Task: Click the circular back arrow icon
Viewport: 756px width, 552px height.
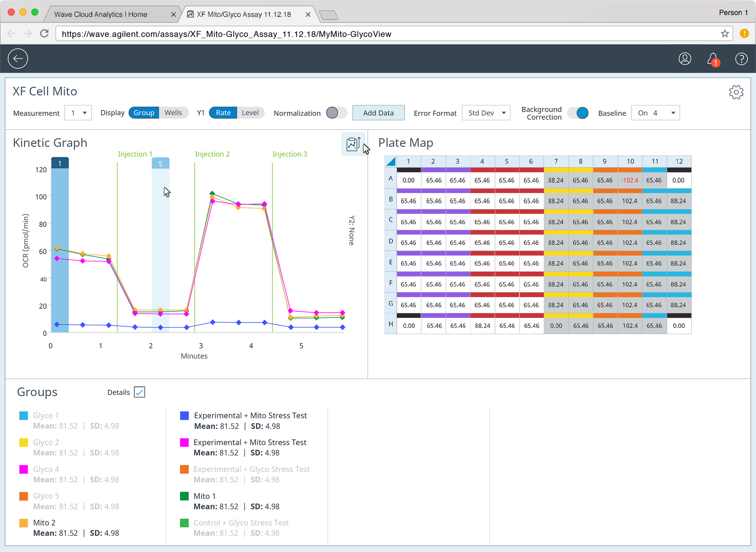Action: click(18, 59)
